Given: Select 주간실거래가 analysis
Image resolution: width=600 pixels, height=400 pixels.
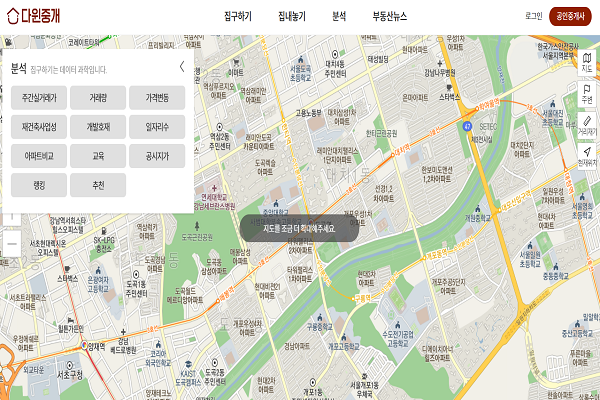Looking at the screenshot, I should coord(39,98).
